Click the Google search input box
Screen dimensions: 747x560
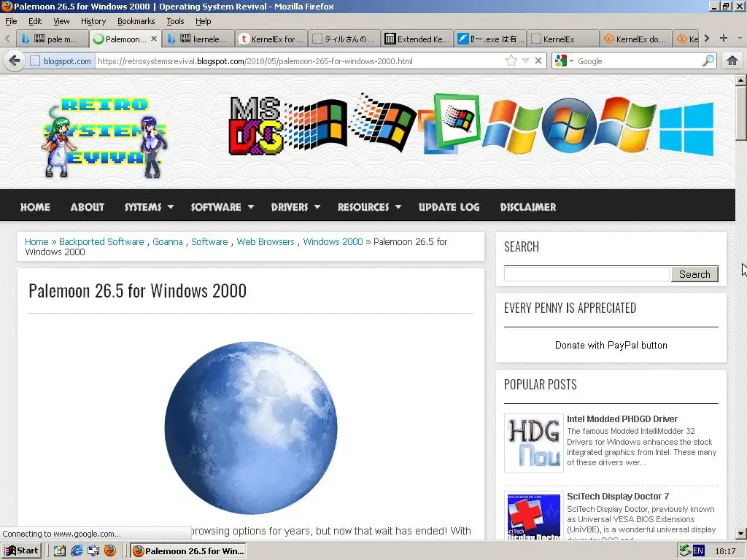[x=638, y=61]
